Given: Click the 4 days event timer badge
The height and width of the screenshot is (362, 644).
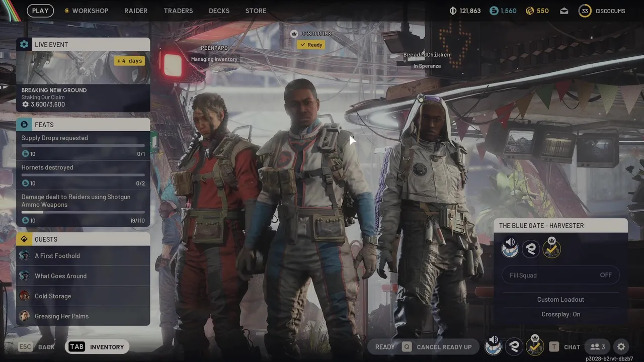Looking at the screenshot, I should 129,61.
